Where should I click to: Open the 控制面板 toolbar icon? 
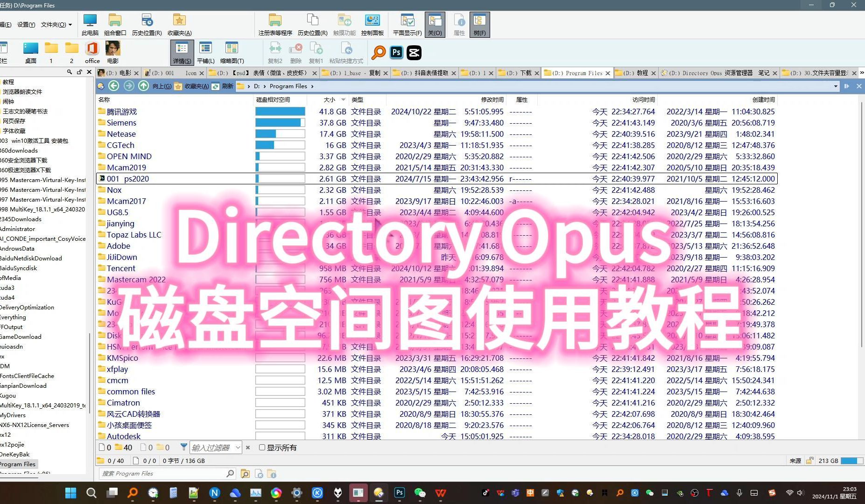pyautogui.click(x=372, y=24)
